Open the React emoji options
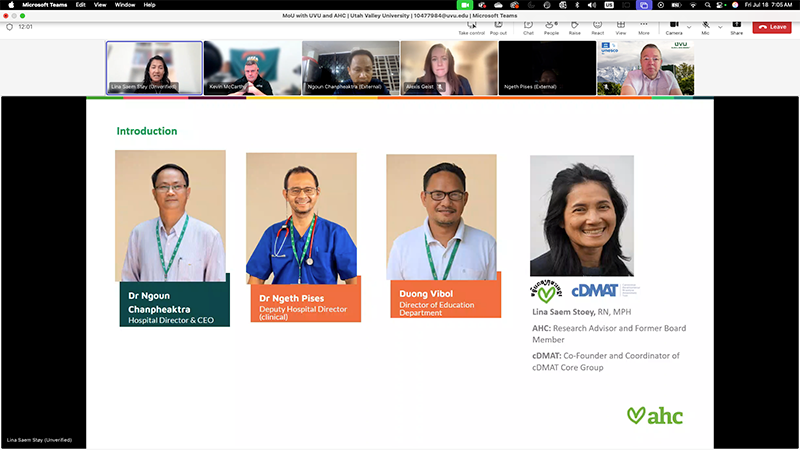 [598, 25]
